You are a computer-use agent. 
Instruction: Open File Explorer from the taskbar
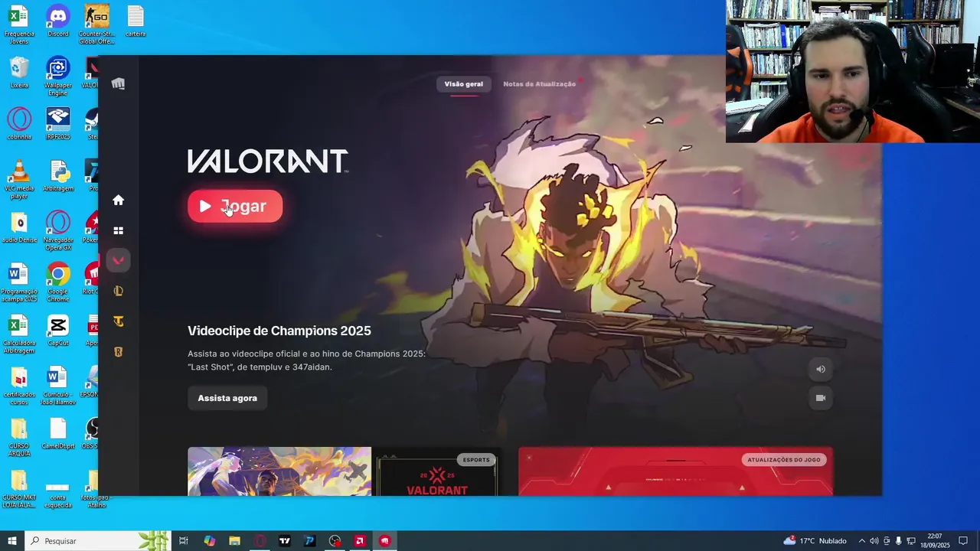(x=234, y=541)
